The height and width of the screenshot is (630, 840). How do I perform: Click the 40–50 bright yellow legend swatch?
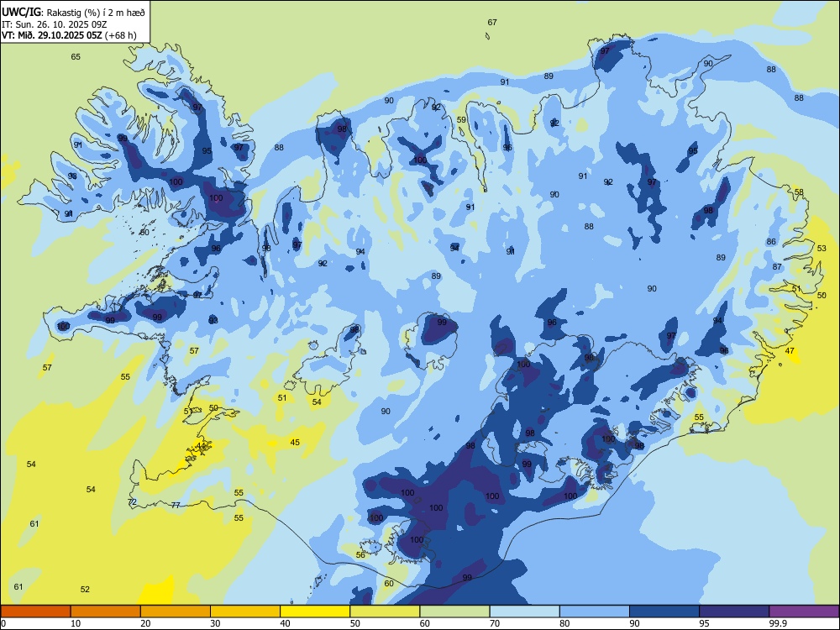(315, 612)
